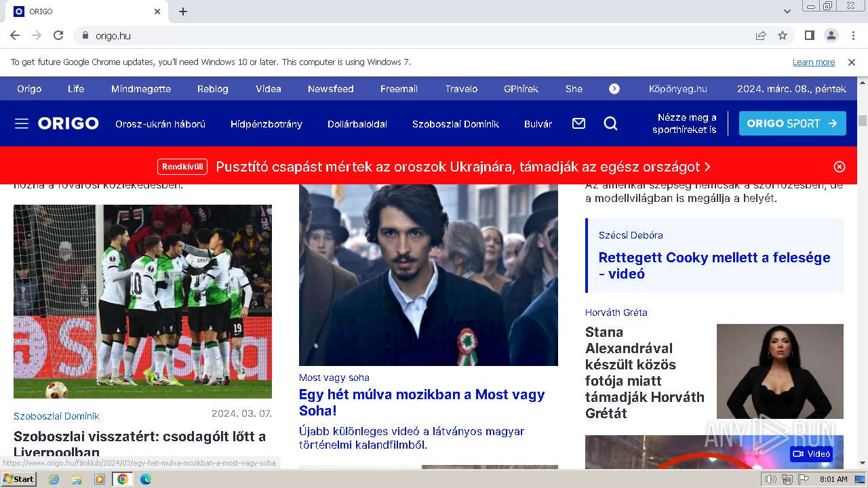Open Origo in top navigation

29,89
